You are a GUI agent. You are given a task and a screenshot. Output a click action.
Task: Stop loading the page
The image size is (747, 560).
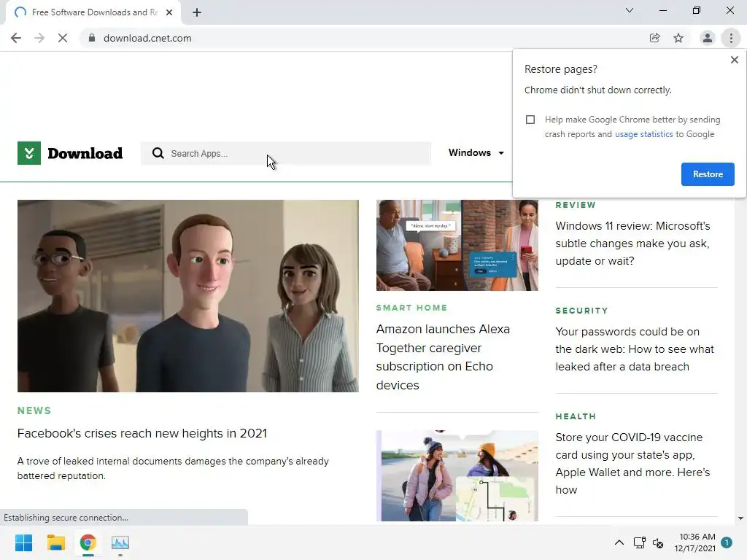[63, 38]
